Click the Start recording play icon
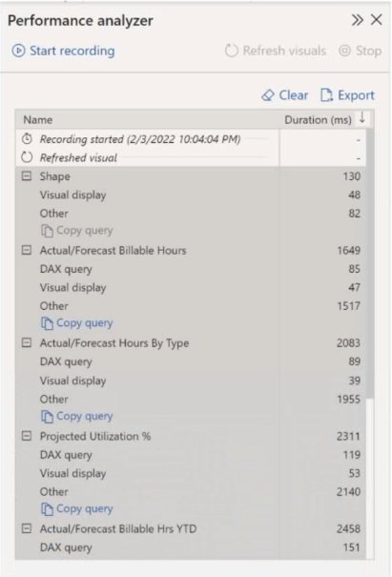Image resolution: width=392 pixels, height=577 pixels. [x=18, y=51]
